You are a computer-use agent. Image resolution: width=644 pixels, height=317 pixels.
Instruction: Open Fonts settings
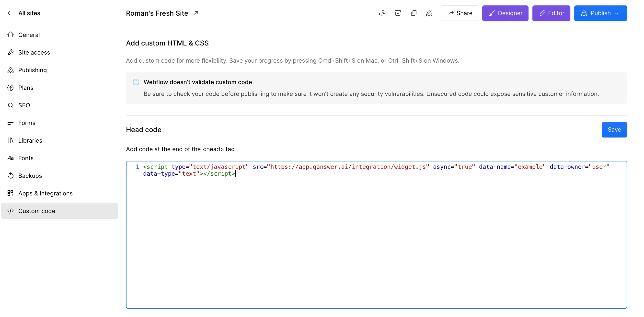tap(59, 158)
